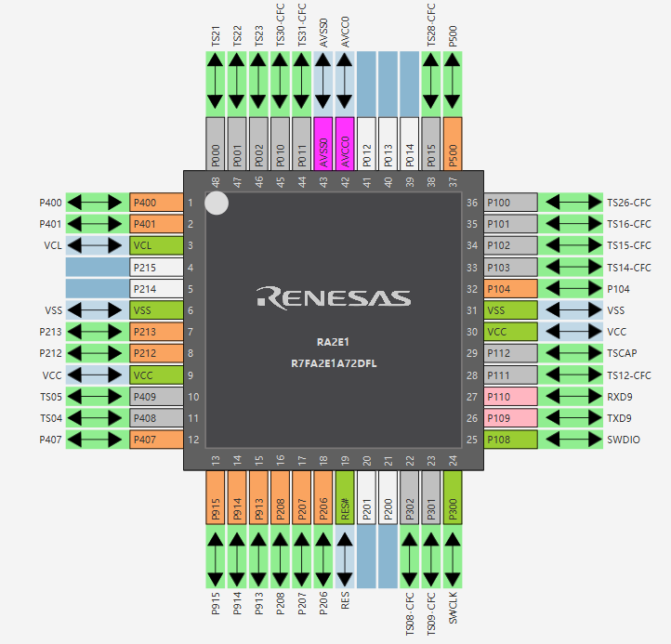Select the gray P112 pin box
This screenshot has height=644, width=671.
coord(511,353)
